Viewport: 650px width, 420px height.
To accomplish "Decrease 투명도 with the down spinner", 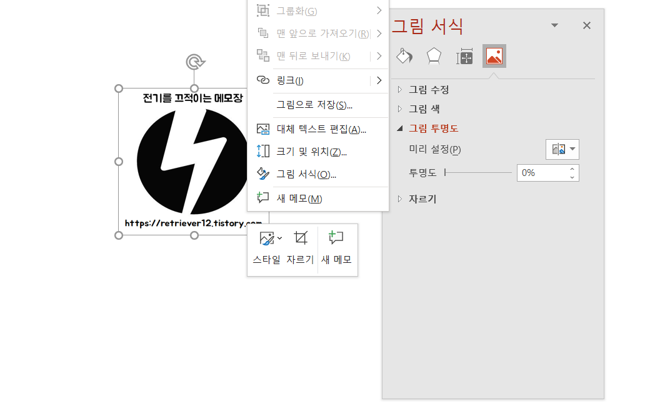I will point(572,177).
